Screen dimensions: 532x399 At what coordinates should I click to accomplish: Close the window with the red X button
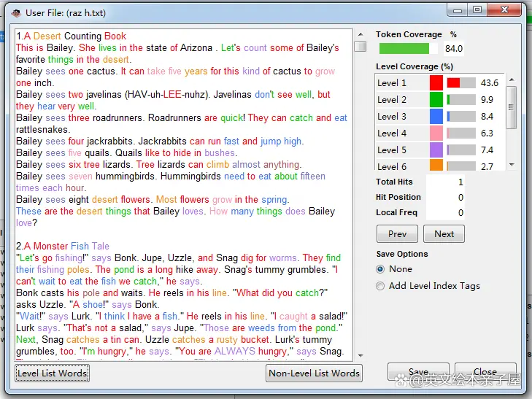[504, 9]
